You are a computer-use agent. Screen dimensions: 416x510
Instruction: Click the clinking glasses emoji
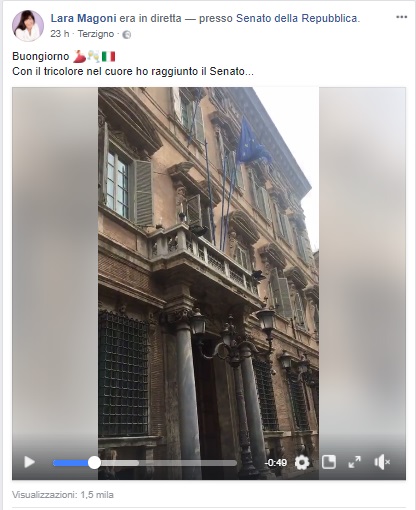(x=94, y=56)
